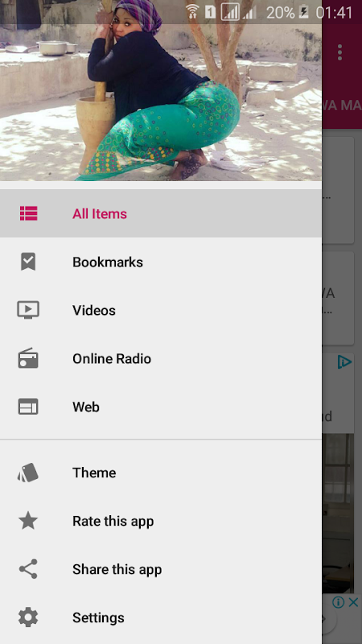Image resolution: width=362 pixels, height=644 pixels.
Task: Click the share icon
Action: [x=28, y=569]
